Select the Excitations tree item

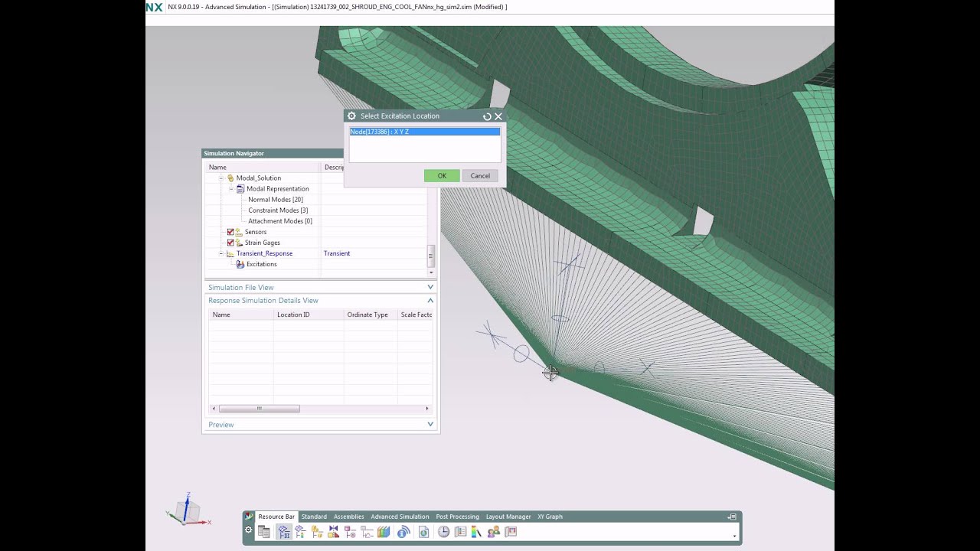[262, 264]
